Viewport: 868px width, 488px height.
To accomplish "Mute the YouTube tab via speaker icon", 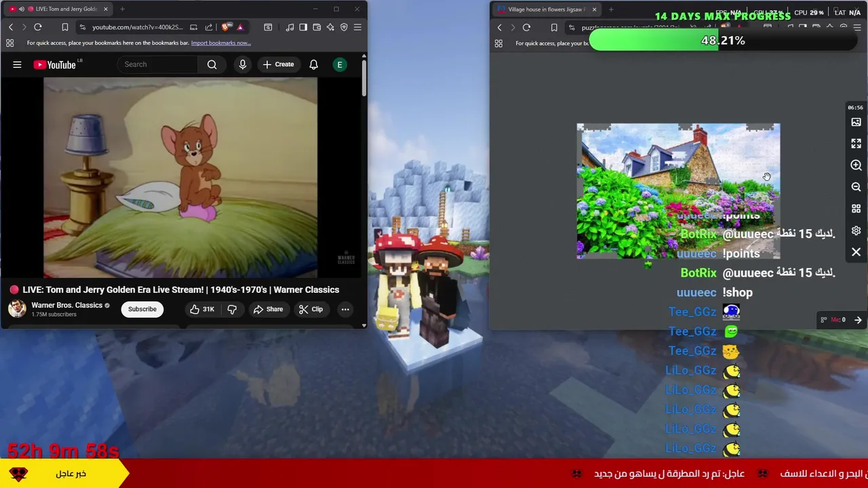I will [22, 9].
